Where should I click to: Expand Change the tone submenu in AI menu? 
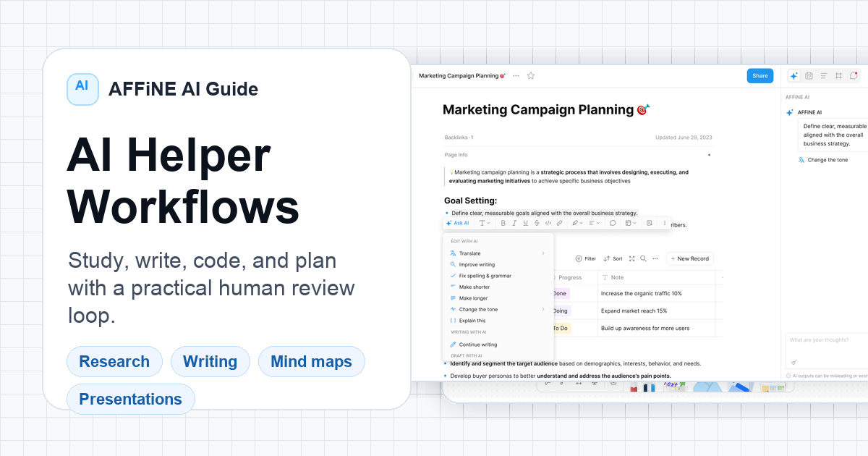pyautogui.click(x=498, y=310)
